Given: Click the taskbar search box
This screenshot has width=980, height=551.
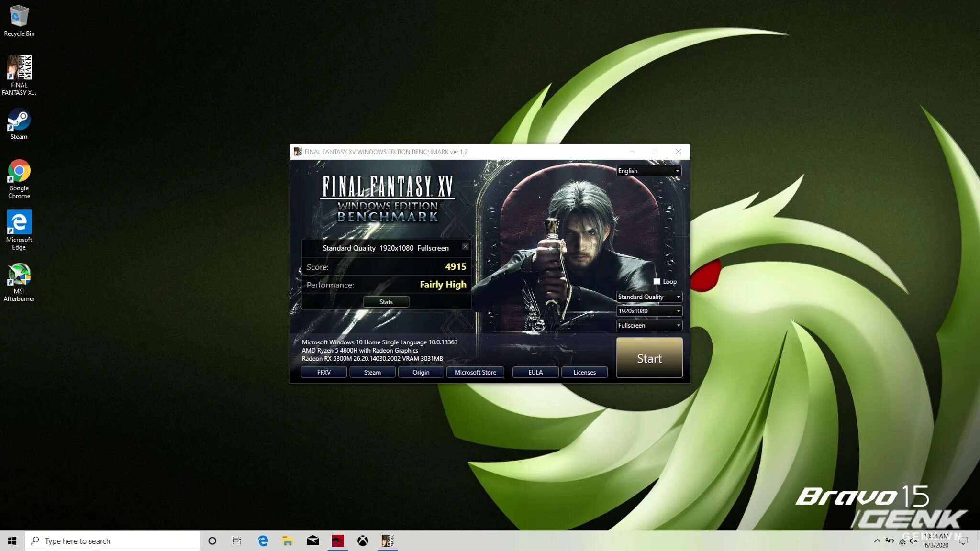Looking at the screenshot, I should 112,541.
